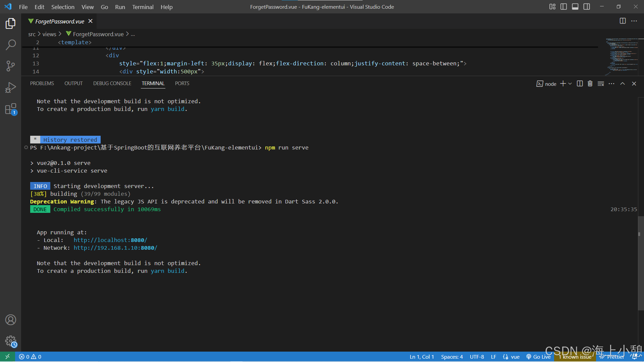The height and width of the screenshot is (362, 644).
Task: Switch to the PROBLEMS tab
Action: tap(42, 83)
